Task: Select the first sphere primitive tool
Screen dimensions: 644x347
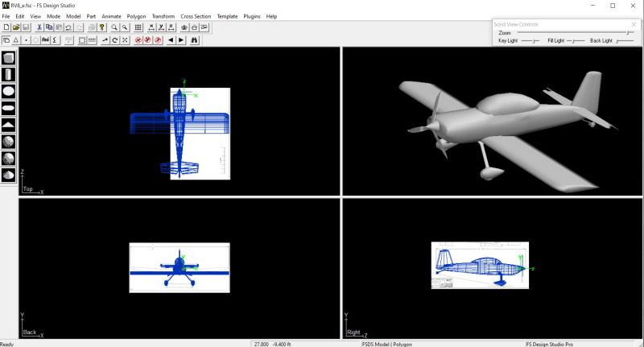Action: [9, 142]
